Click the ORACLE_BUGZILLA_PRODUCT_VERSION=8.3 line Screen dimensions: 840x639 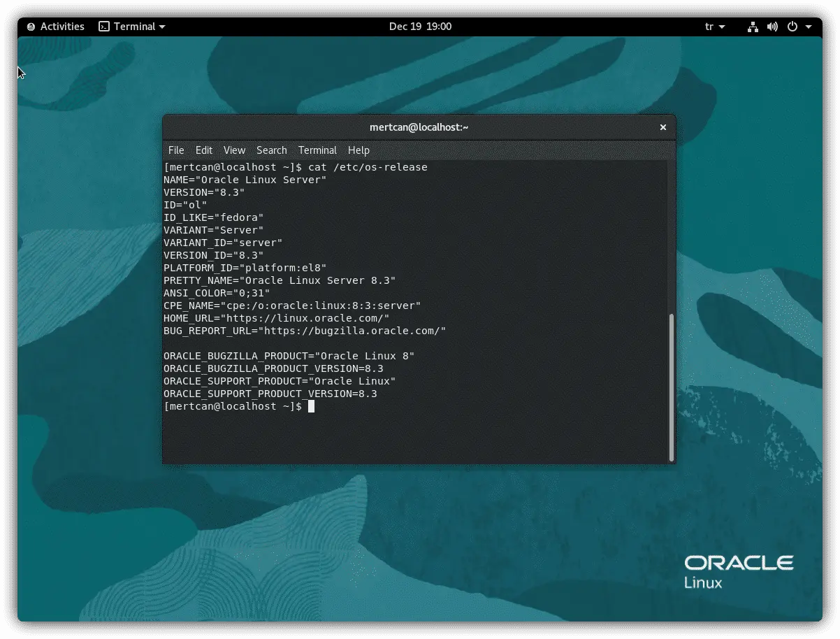point(273,368)
